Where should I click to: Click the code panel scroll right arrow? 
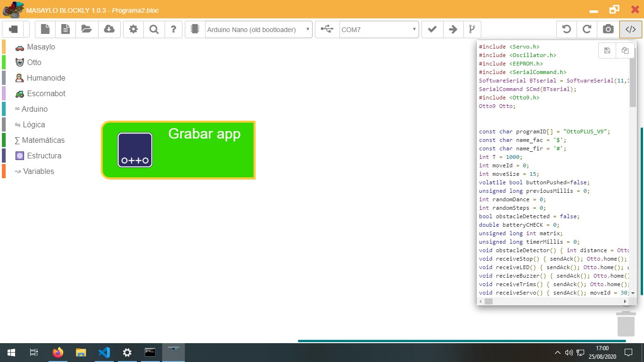click(626, 301)
